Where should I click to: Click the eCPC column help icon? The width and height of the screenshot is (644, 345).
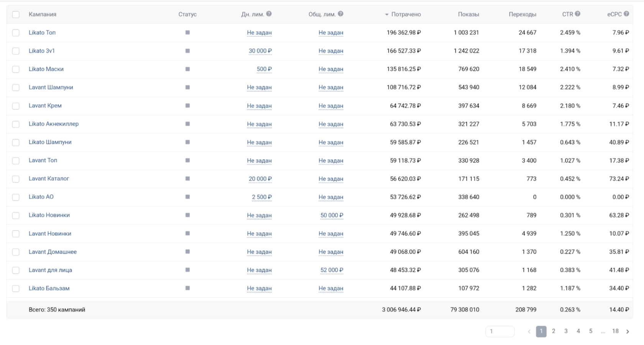point(626,14)
